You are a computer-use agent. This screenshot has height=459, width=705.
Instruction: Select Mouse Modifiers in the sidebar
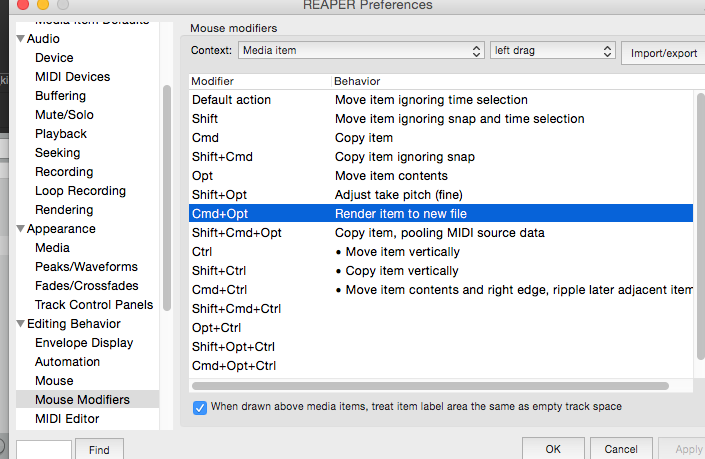[82, 400]
